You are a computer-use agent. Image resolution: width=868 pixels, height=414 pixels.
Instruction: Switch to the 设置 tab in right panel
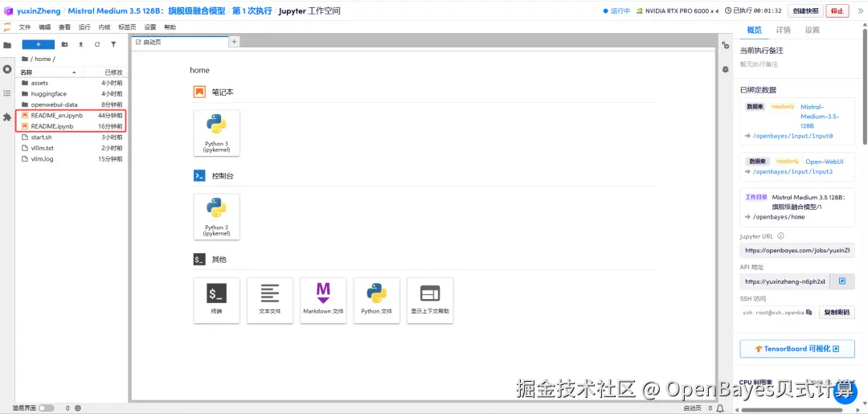tap(812, 30)
